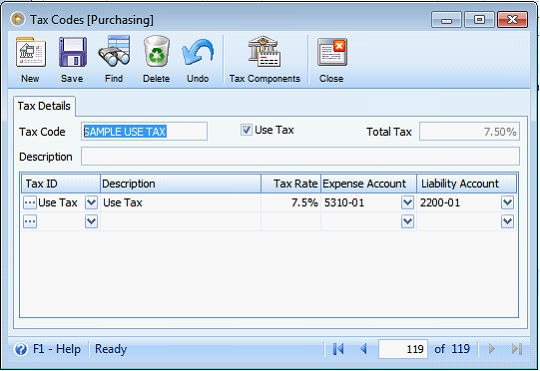Screen dimensions: 540x371
Task: Expand the Tax ID dropdown for Use Tax row
Action: click(91, 203)
